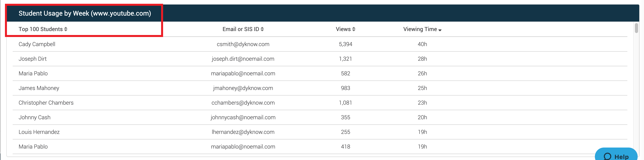Toggle sorting with the Views arrows icon
This screenshot has width=644, height=160.
(x=354, y=29)
